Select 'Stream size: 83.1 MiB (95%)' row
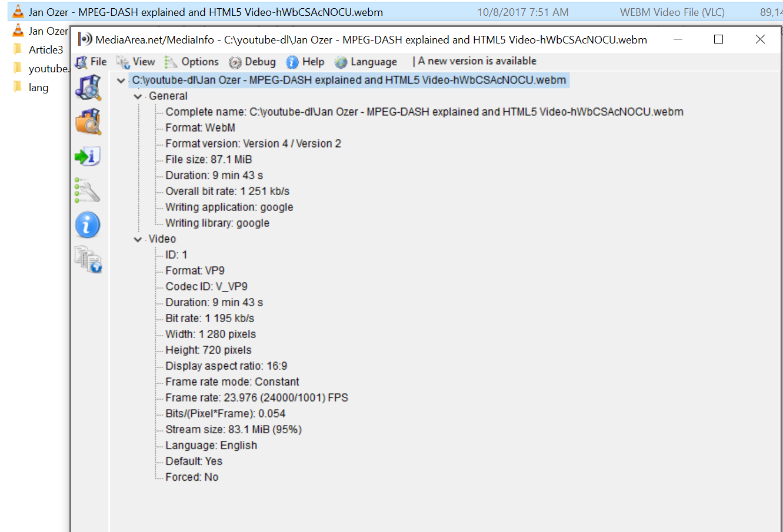 click(x=233, y=429)
